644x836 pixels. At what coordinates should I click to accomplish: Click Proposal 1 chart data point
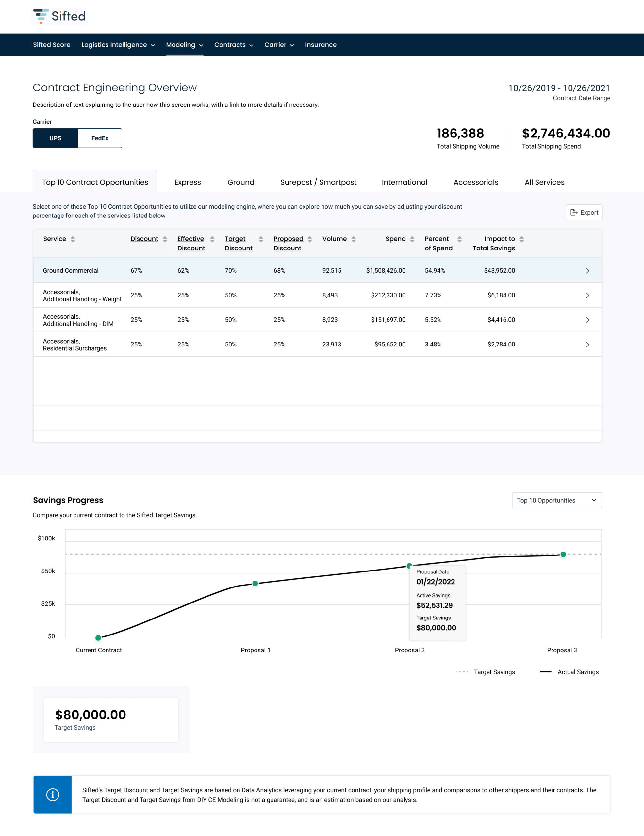255,583
